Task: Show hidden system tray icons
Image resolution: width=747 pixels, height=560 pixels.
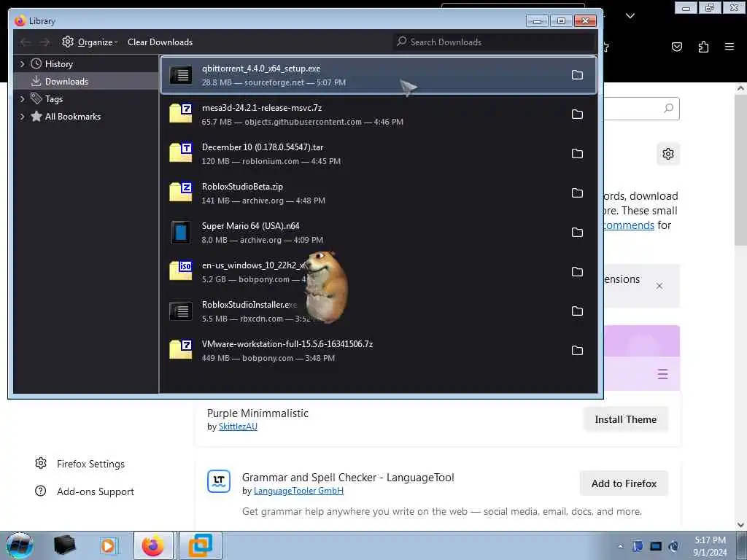Action: click(x=620, y=547)
